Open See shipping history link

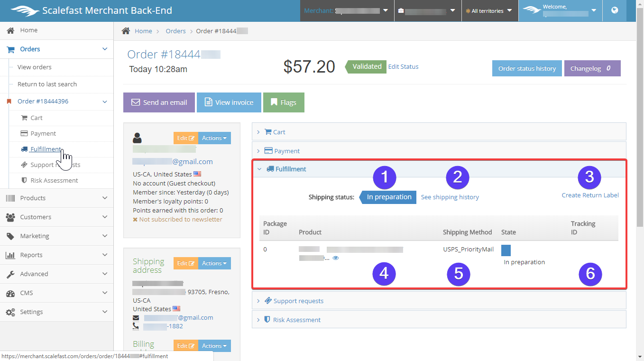pyautogui.click(x=450, y=197)
